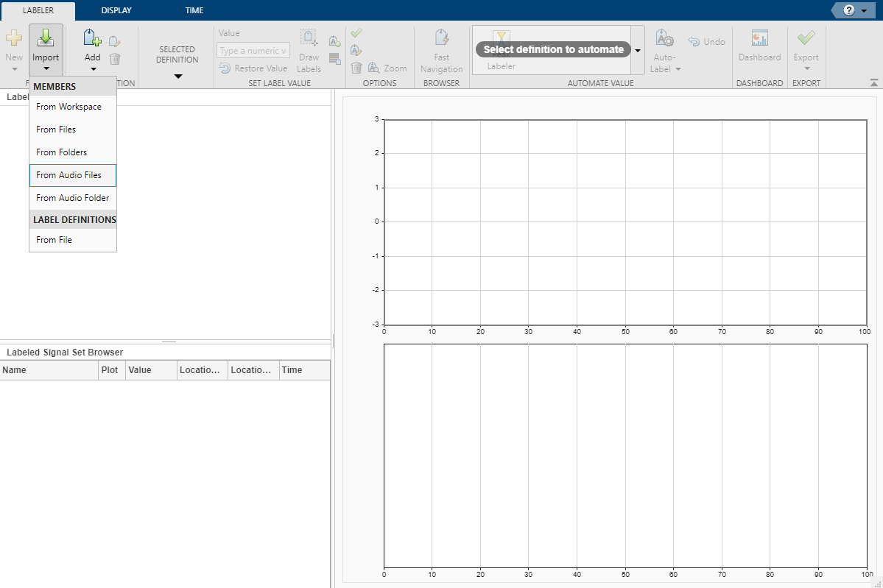Click the Zoom option icon
The width and height of the screenshot is (883, 588).
[374, 67]
